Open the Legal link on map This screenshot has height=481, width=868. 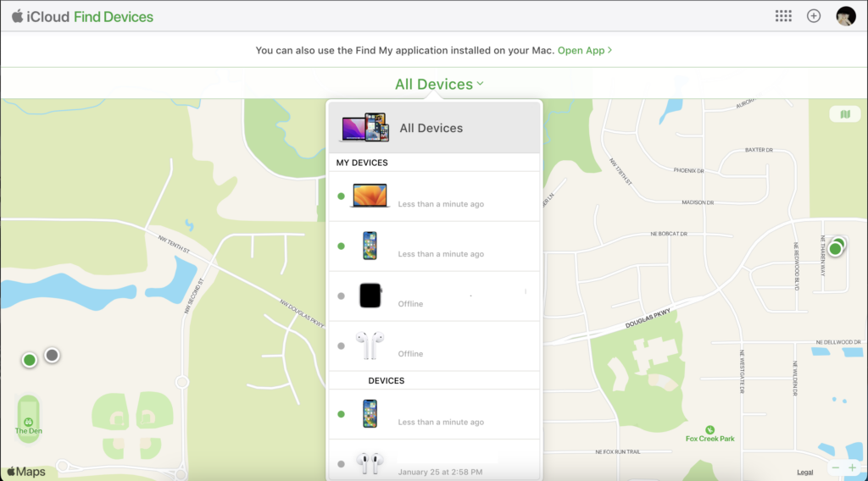[805, 473]
